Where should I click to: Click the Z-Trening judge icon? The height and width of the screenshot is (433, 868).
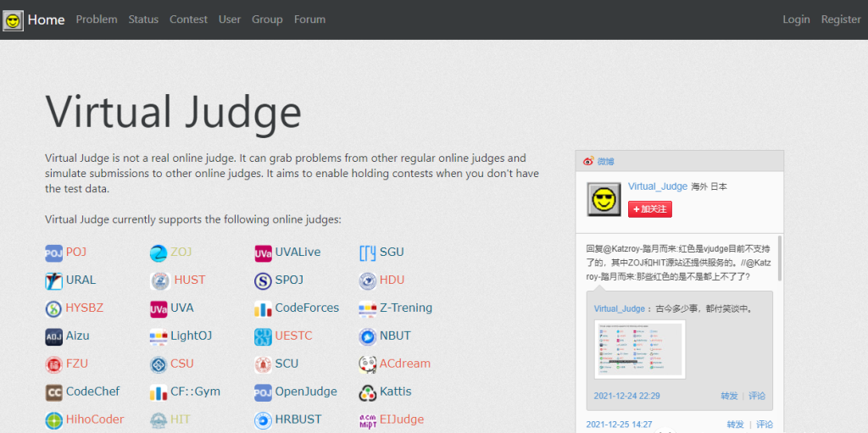click(x=368, y=308)
